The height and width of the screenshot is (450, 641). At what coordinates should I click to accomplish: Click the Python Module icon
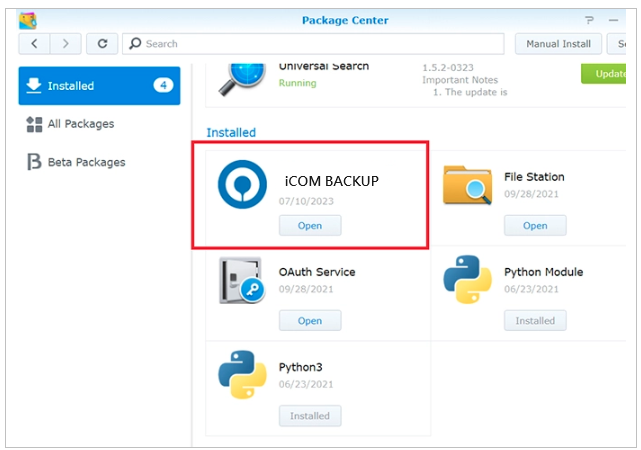pyautogui.click(x=468, y=280)
